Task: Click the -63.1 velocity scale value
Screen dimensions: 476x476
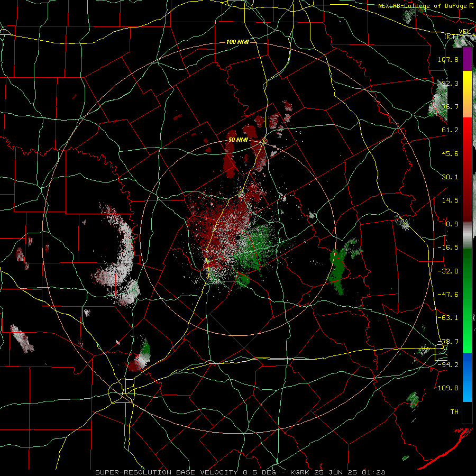Action: point(448,318)
